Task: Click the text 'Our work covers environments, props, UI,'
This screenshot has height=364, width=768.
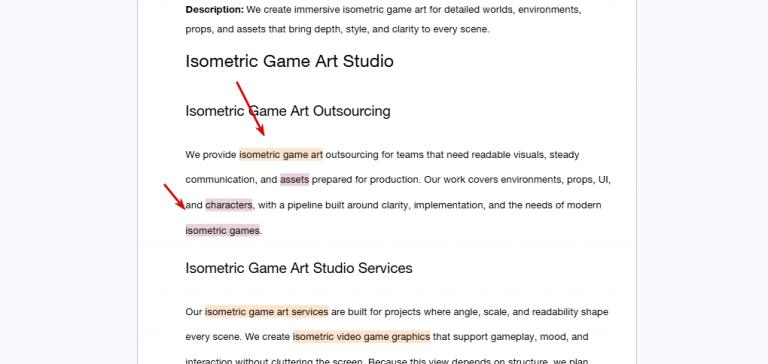Action: [x=517, y=180]
